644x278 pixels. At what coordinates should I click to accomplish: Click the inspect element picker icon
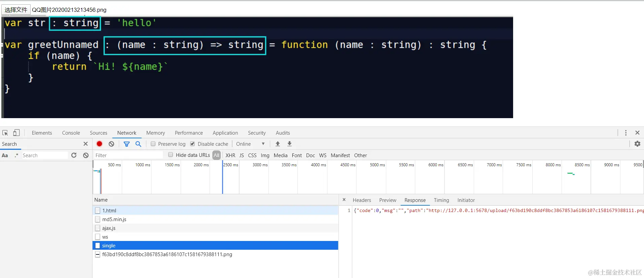click(x=5, y=133)
